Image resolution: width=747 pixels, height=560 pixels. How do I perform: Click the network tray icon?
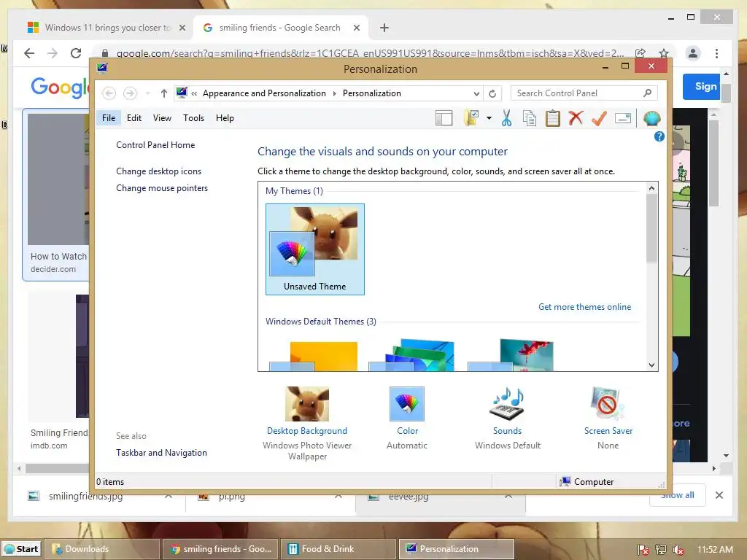tap(660, 550)
